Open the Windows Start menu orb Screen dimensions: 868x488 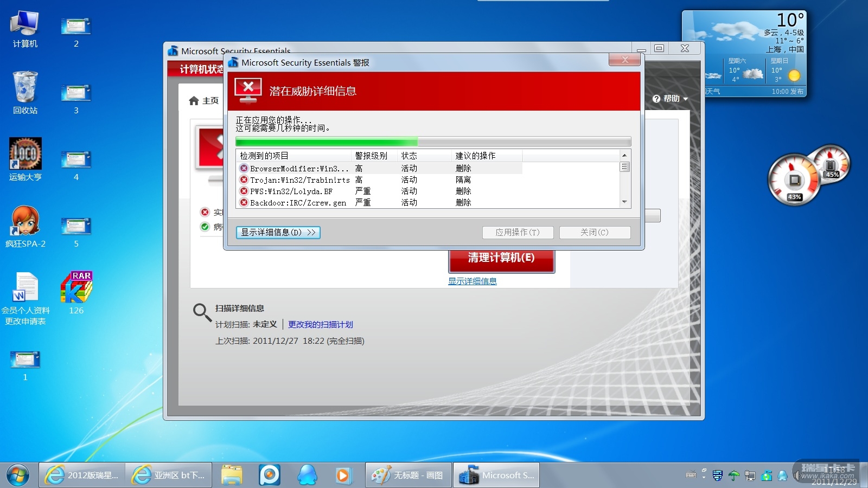[18, 476]
